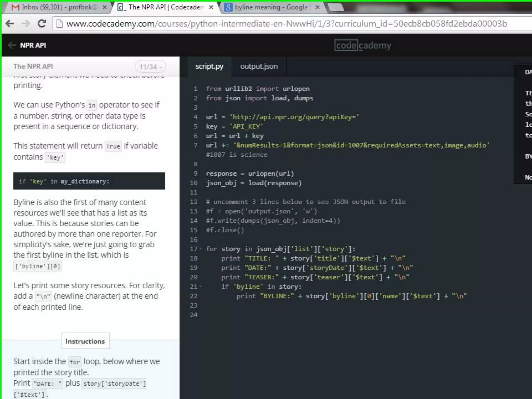Screen dimensions: 532x399
Task: Click the output console panel at right
Action: point(523,124)
